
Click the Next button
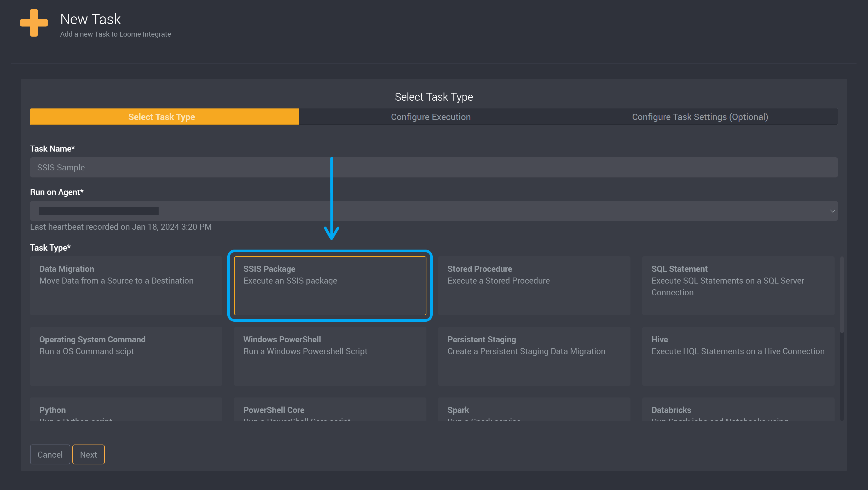pyautogui.click(x=88, y=455)
